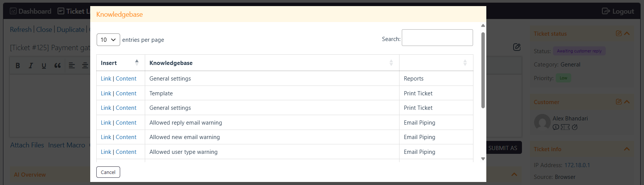
Task: Toggle underline formatting in editor
Action: click(44, 65)
